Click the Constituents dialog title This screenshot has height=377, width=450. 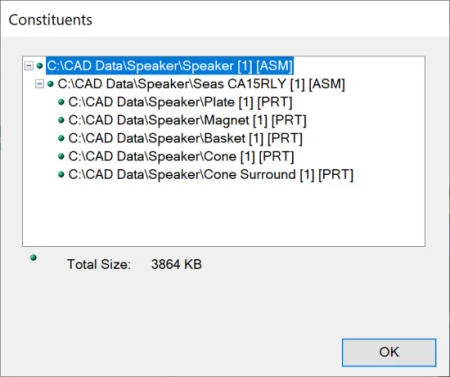[50, 20]
